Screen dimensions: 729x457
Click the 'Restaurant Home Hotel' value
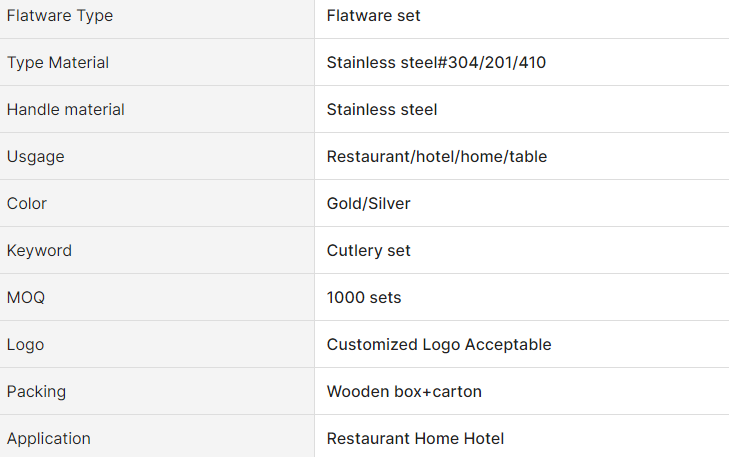point(415,439)
